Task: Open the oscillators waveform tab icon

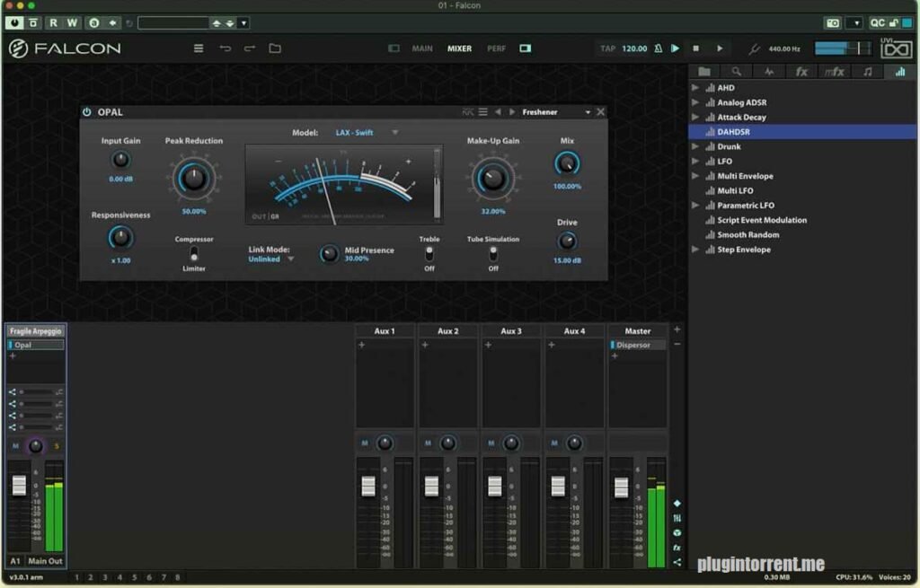Action: (x=769, y=72)
